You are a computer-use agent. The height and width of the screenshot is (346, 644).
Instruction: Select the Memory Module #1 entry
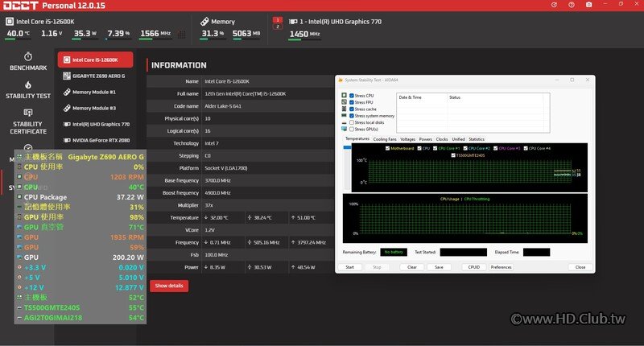pos(95,92)
